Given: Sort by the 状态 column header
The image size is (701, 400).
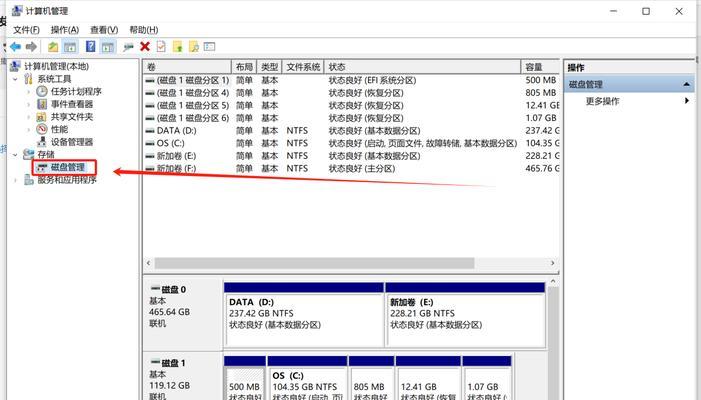Looking at the screenshot, I should point(422,67).
